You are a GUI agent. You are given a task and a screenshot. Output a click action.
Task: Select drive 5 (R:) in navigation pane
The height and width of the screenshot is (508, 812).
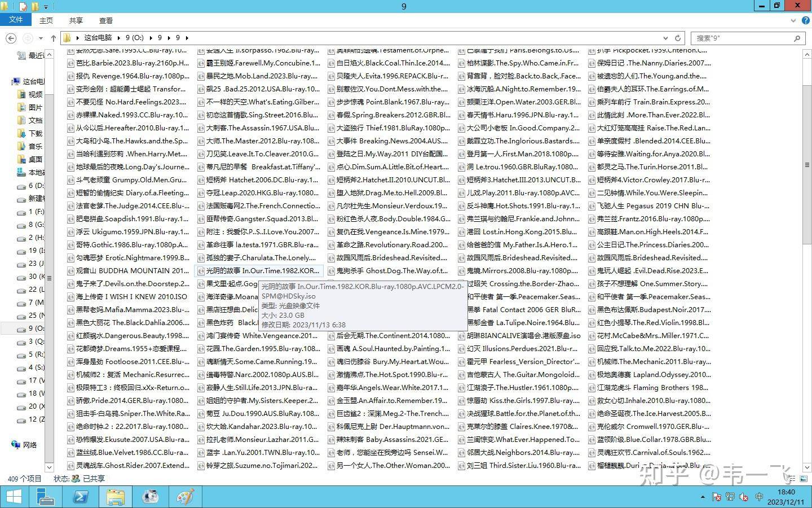point(31,354)
